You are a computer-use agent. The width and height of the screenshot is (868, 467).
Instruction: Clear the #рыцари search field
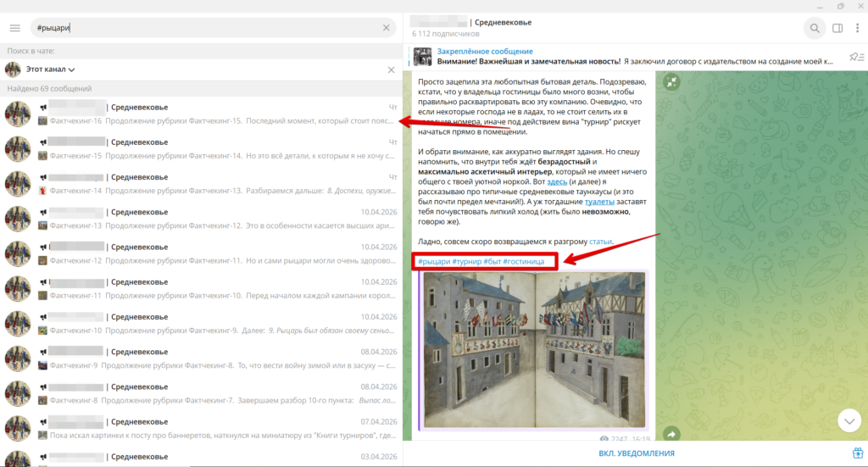tap(386, 28)
